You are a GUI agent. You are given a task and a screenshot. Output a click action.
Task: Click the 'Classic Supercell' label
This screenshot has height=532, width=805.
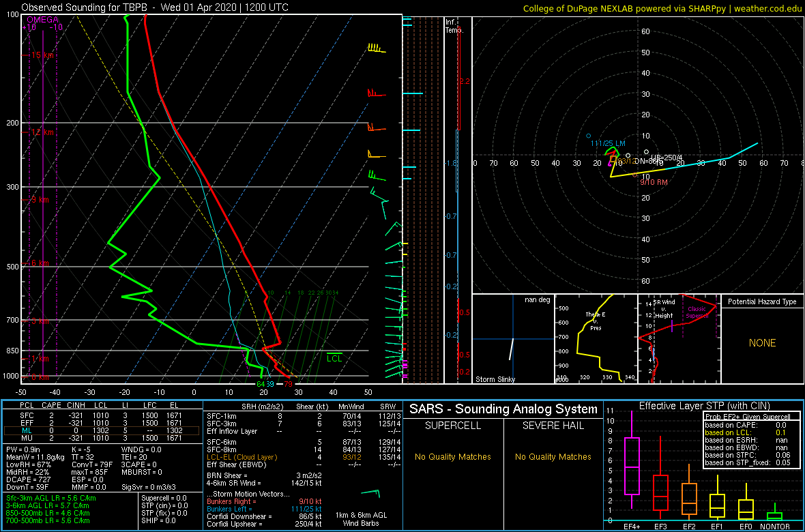coord(697,312)
